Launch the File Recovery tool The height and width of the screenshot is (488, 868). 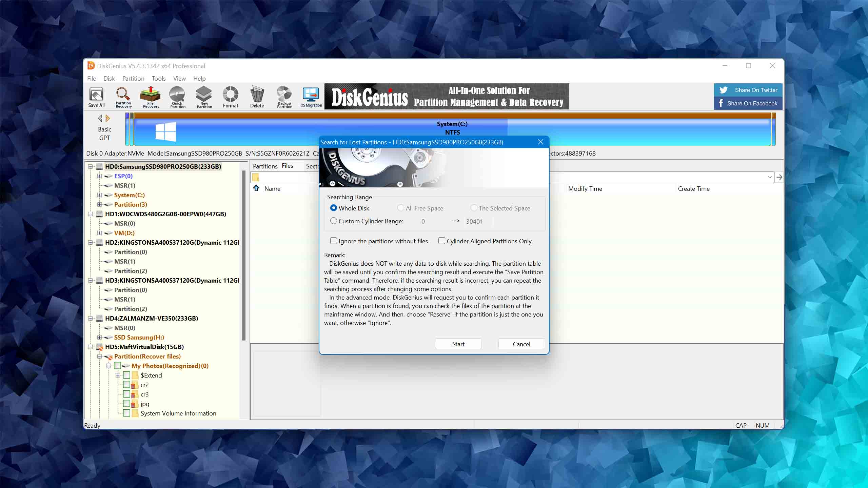[151, 97]
